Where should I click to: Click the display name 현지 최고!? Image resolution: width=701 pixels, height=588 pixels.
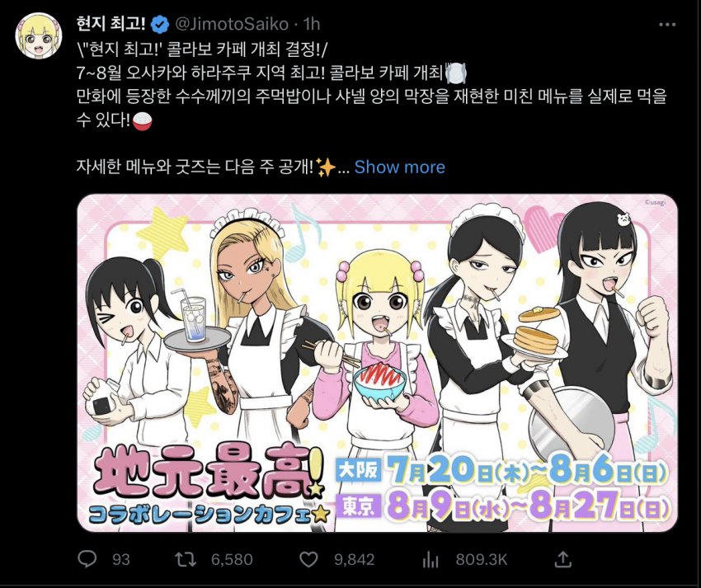tap(111, 24)
